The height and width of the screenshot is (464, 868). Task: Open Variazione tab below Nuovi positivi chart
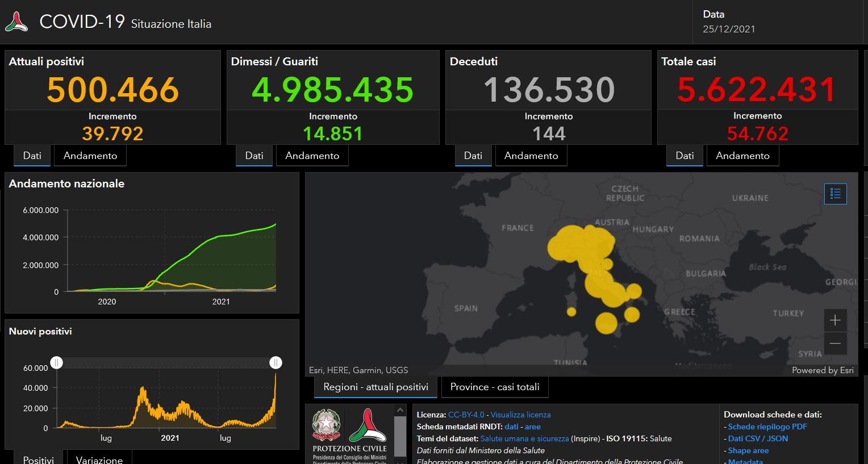coord(99,459)
